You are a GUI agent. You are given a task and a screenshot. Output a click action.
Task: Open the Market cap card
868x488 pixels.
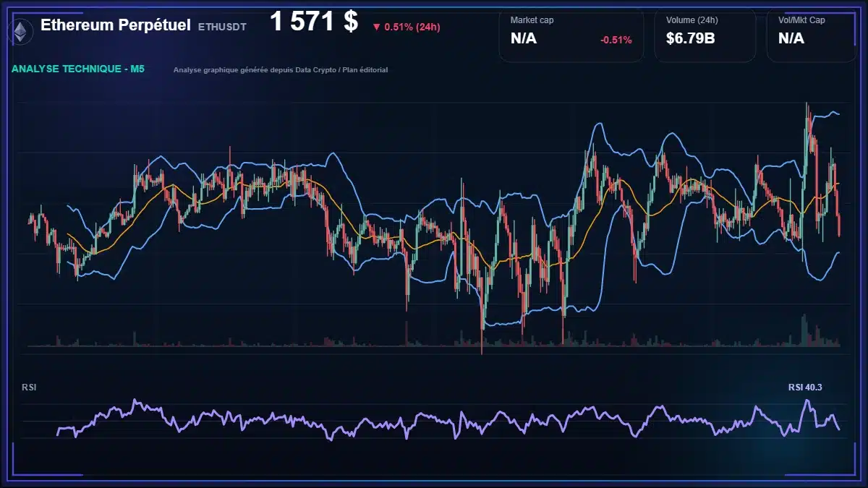[x=571, y=35]
